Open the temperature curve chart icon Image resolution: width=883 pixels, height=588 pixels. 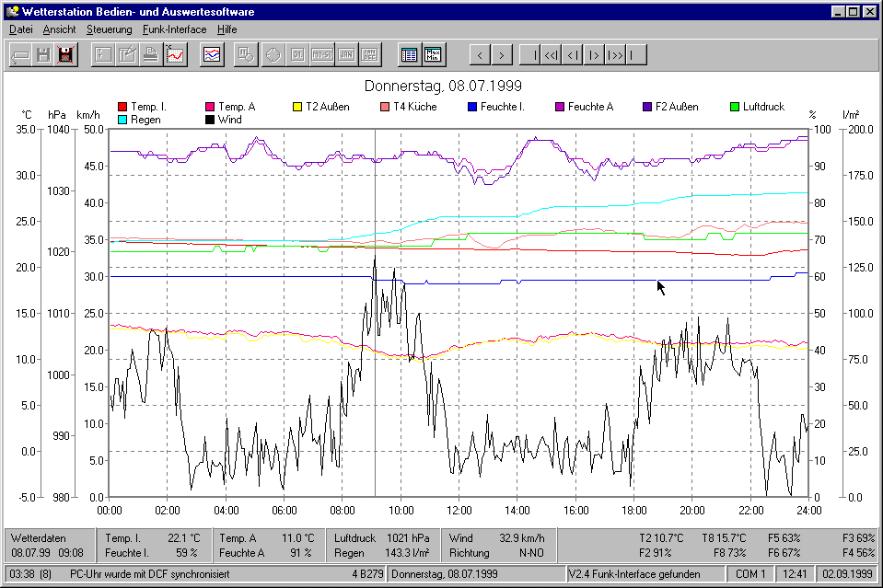tap(175, 55)
